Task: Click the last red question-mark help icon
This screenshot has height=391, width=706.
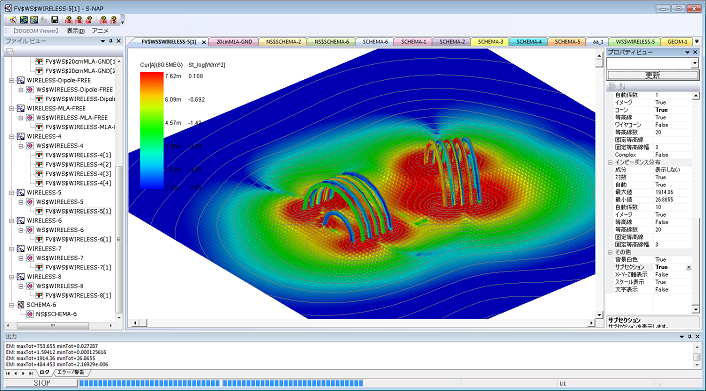Action: coord(113,19)
